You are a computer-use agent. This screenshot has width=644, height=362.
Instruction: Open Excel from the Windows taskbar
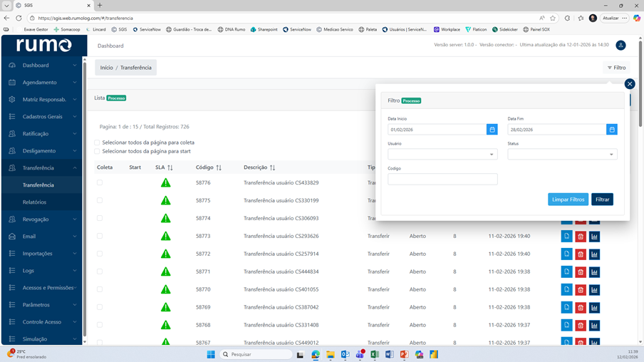point(375,354)
